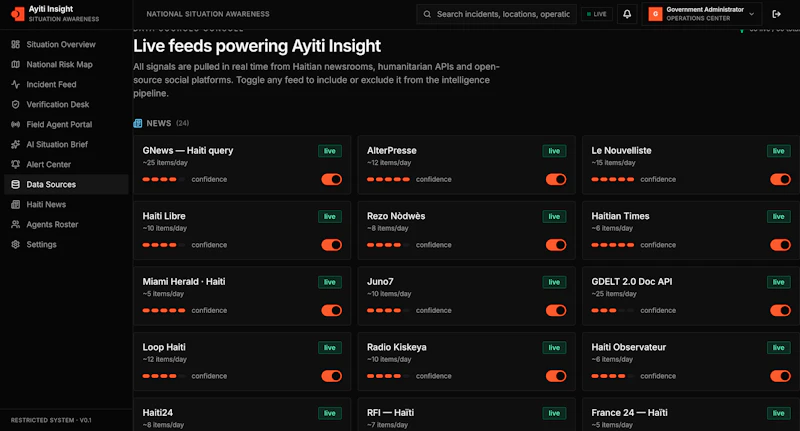Click the Haiti News newspaper icon
This screenshot has width=800, height=431.
pos(16,204)
